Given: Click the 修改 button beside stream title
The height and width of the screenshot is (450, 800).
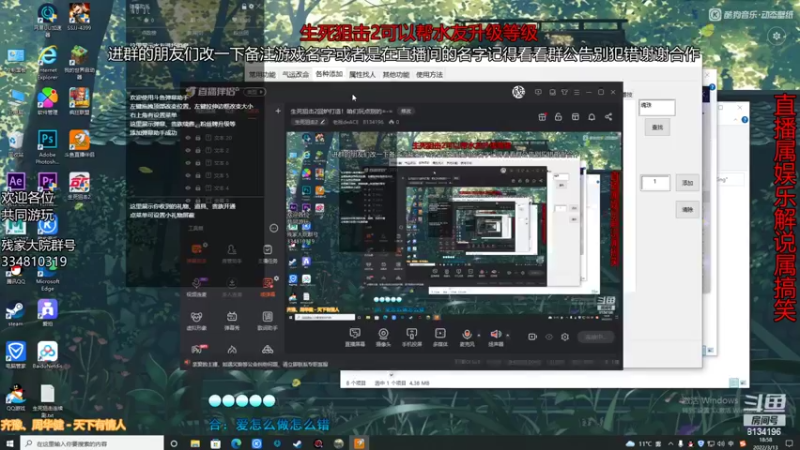Looking at the screenshot, I should (406, 111).
